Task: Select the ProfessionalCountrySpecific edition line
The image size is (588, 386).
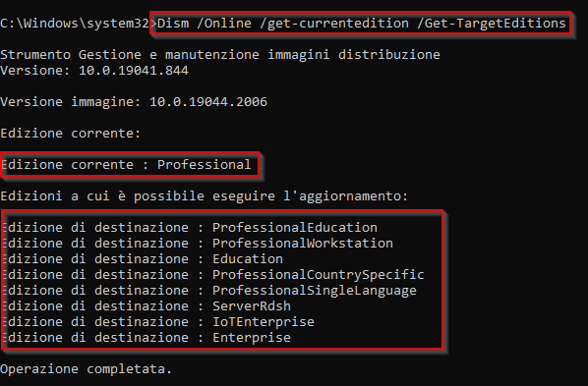Action: pyautogui.click(x=212, y=275)
